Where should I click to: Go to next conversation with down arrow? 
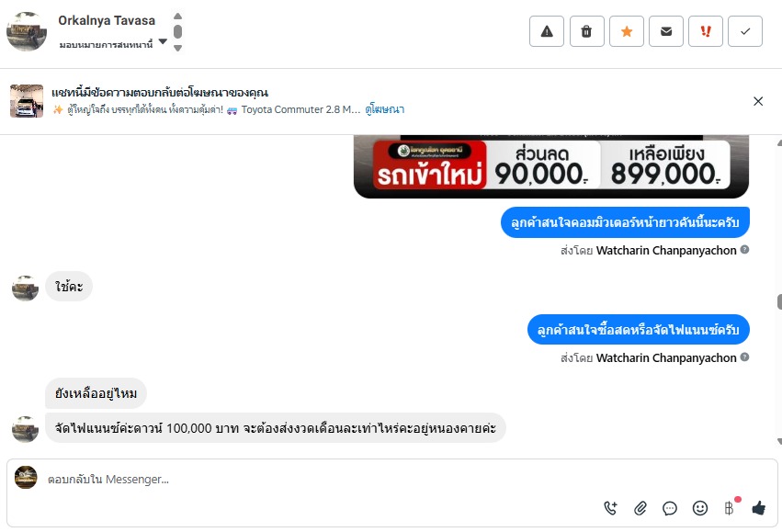tap(177, 49)
